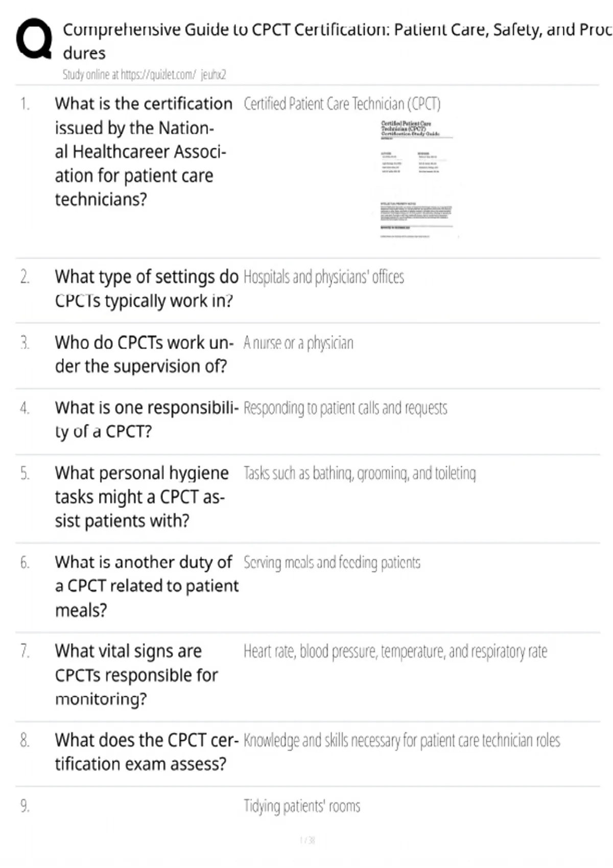Click question 7 about vital signs monitoring

[x=136, y=675]
